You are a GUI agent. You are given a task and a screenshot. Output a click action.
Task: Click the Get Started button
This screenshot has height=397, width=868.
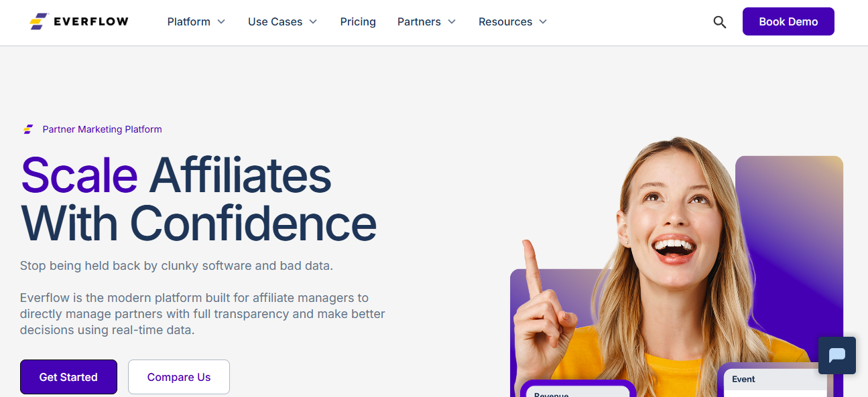coord(68,376)
